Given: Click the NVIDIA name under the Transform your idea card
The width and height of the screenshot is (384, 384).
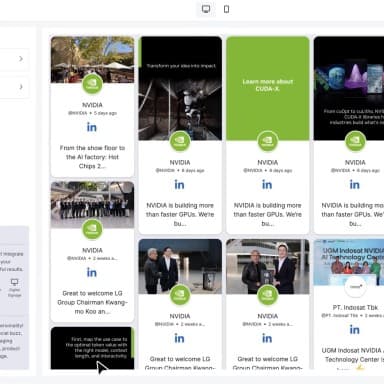Looking at the screenshot, I should (180, 162).
